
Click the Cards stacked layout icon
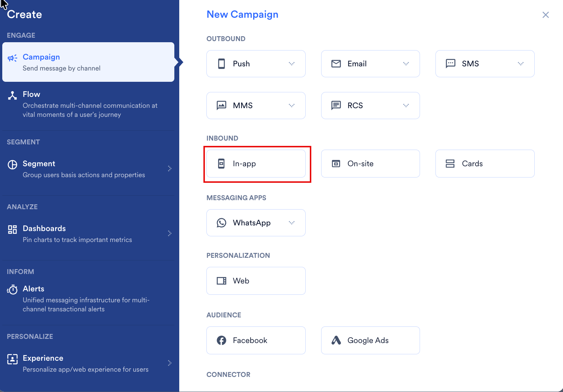pyautogui.click(x=450, y=164)
